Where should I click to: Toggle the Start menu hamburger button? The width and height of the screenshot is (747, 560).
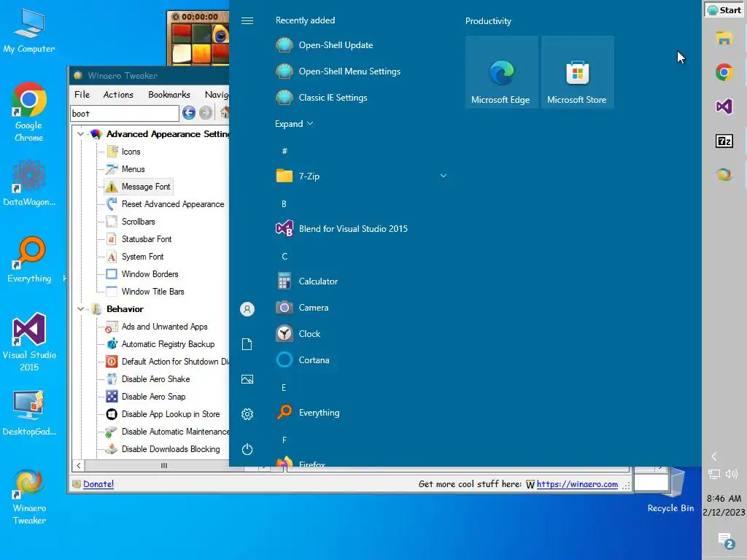coord(247,20)
